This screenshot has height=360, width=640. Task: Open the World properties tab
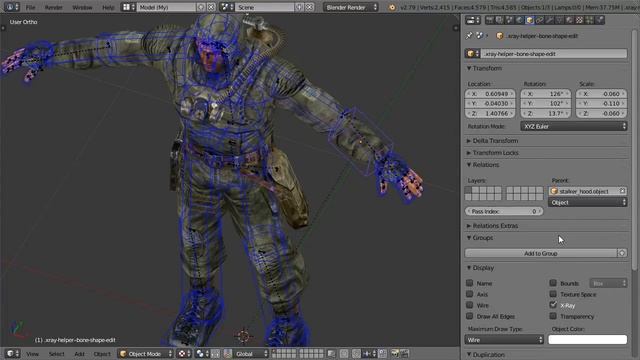click(x=519, y=20)
